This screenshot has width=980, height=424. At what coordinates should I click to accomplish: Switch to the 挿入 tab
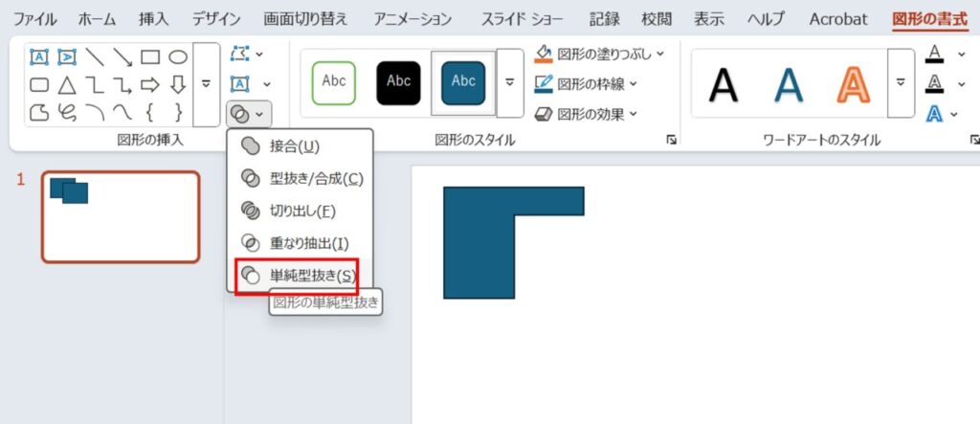(x=154, y=19)
